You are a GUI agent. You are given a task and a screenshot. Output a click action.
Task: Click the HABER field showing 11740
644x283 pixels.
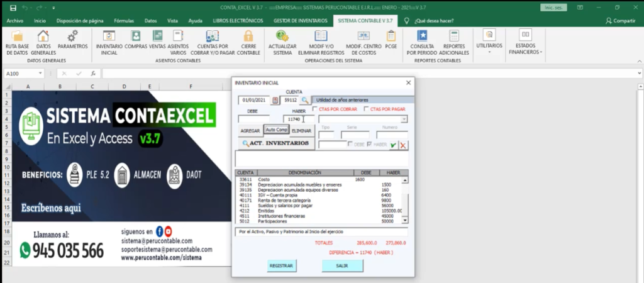pos(299,119)
